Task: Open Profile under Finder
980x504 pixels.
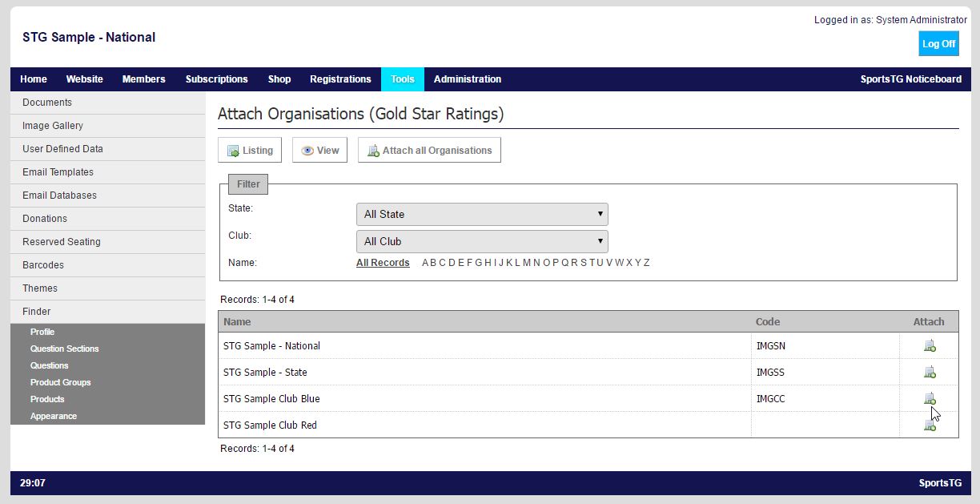Action: click(x=42, y=332)
